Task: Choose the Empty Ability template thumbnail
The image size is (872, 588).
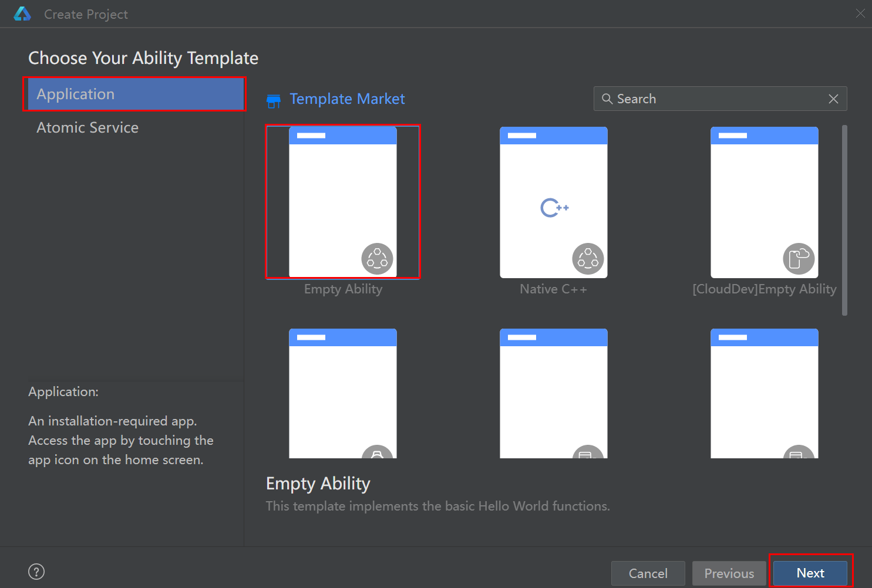Action: point(343,202)
